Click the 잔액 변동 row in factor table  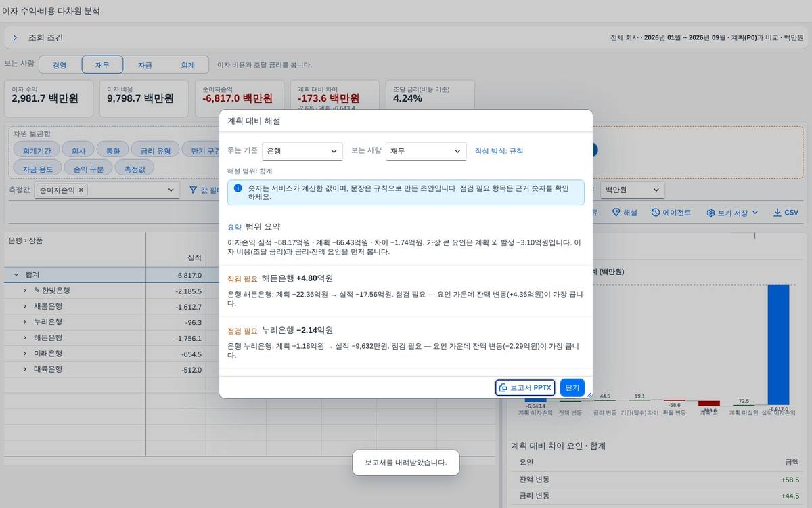[658, 480]
